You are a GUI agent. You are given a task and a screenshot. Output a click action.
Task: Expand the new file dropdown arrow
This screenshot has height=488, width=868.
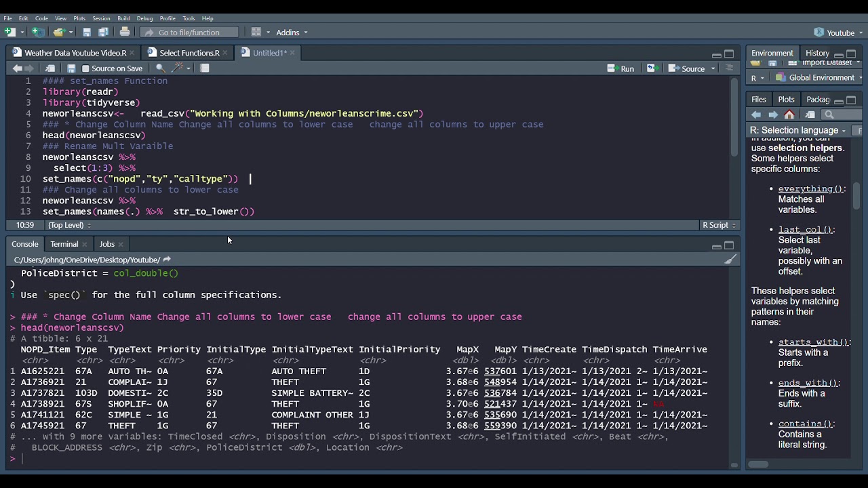click(x=22, y=33)
